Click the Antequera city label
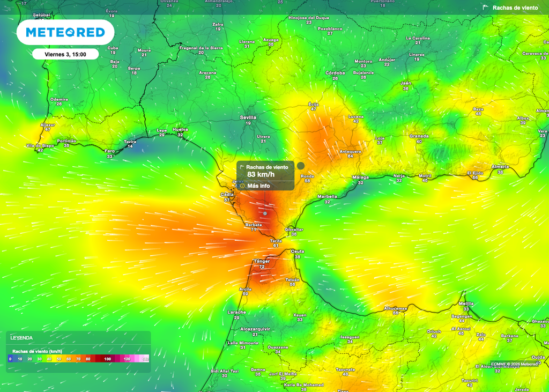 351,151
